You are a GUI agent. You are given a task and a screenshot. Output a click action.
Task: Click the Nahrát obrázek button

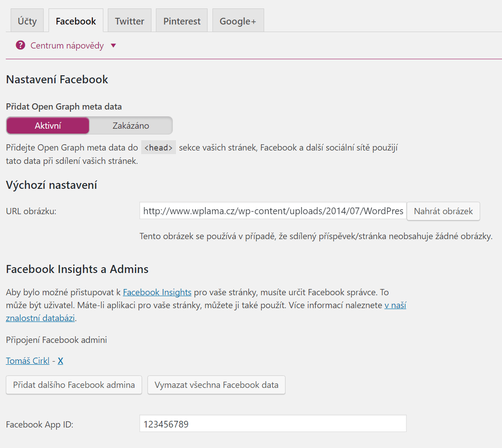(443, 211)
